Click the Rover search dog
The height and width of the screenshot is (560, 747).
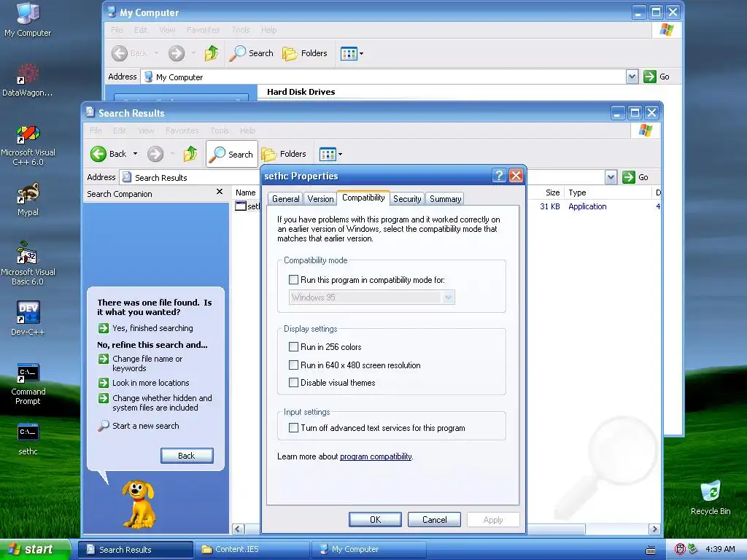pos(138,504)
